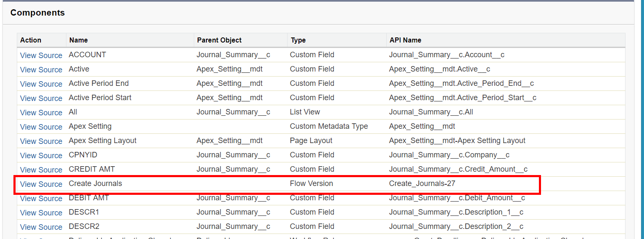The width and height of the screenshot is (644, 239).
Task: Open View Source for CREDIT AMT
Action: [x=41, y=170]
